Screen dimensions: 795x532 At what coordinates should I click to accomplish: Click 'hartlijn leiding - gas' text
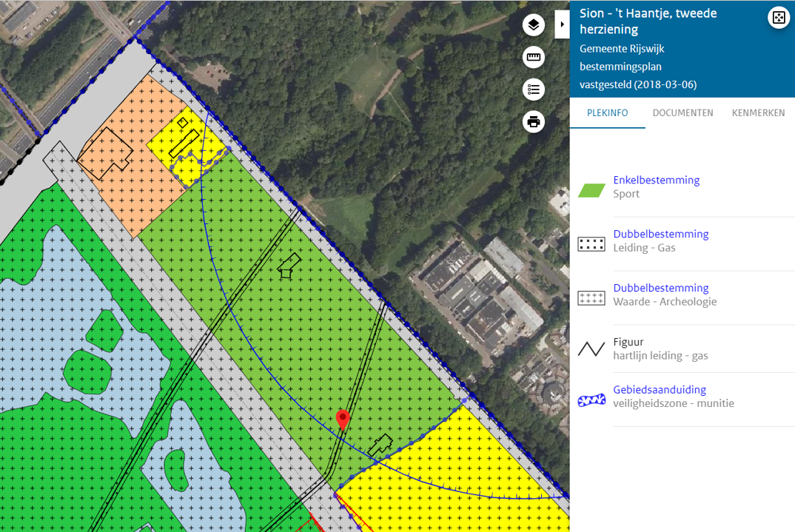point(660,356)
